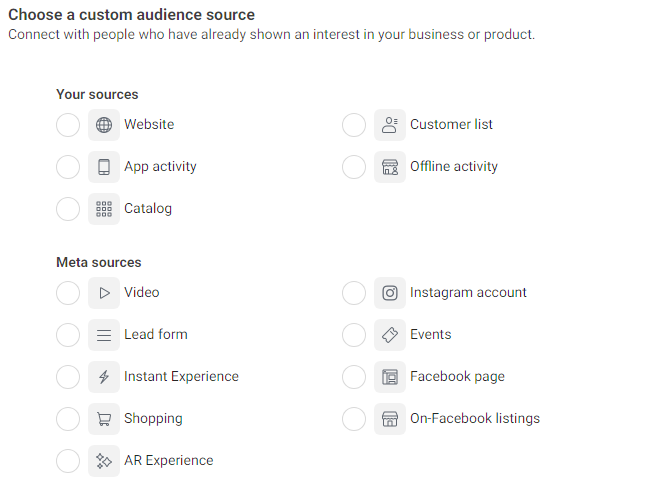Click the Website globe icon
The height and width of the screenshot is (483, 645).
click(104, 125)
